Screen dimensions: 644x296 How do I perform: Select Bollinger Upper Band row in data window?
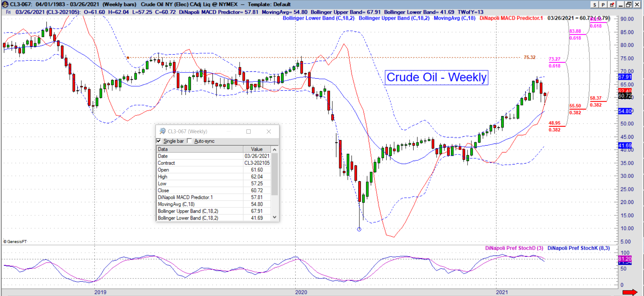pyautogui.click(x=214, y=211)
